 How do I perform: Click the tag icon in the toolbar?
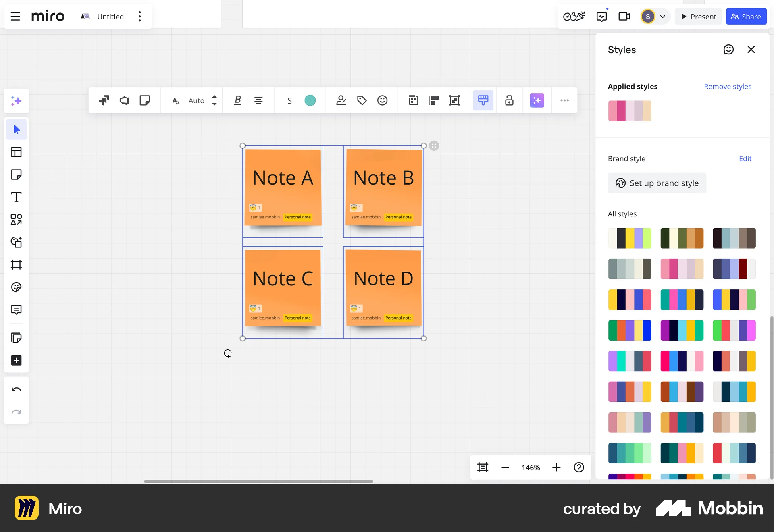(x=361, y=100)
